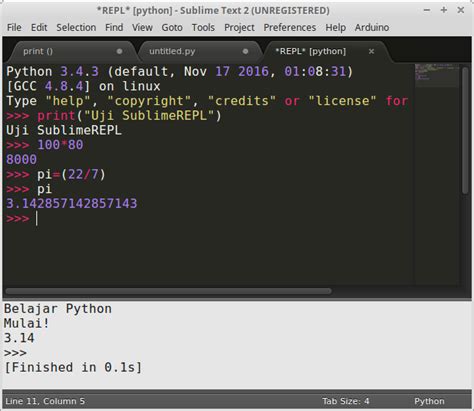
Task: Click Mulai! in build output
Action: (26, 323)
